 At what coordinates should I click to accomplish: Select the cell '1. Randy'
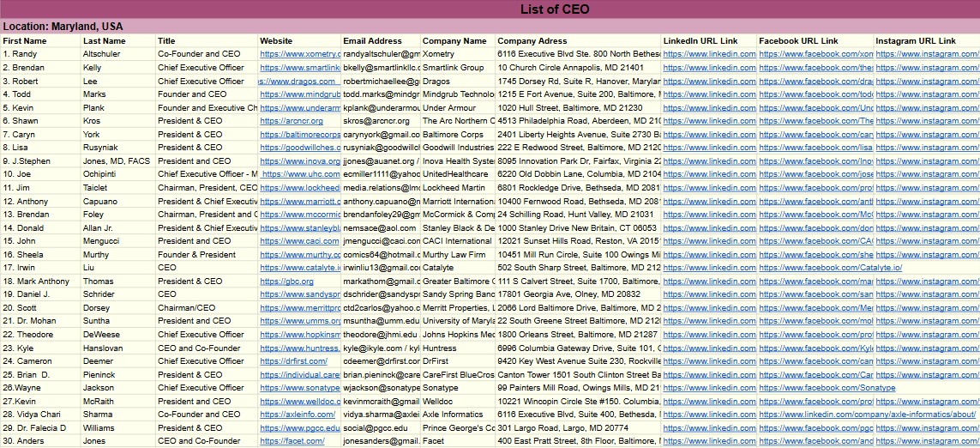(40, 54)
